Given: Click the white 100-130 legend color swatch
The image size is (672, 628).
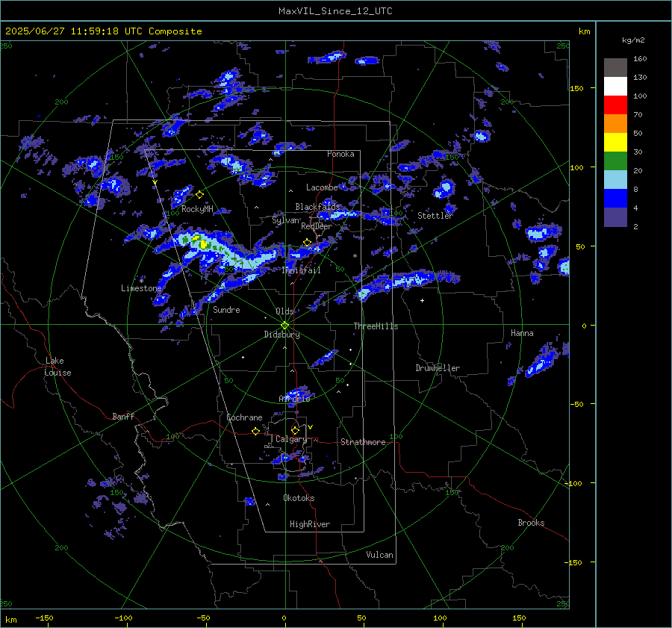Looking at the screenshot, I should (615, 86).
